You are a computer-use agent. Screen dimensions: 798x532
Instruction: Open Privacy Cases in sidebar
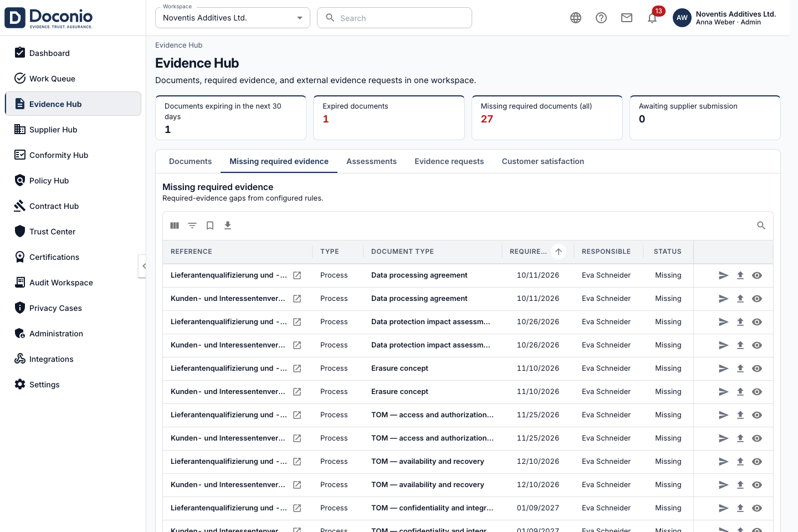tap(73, 308)
